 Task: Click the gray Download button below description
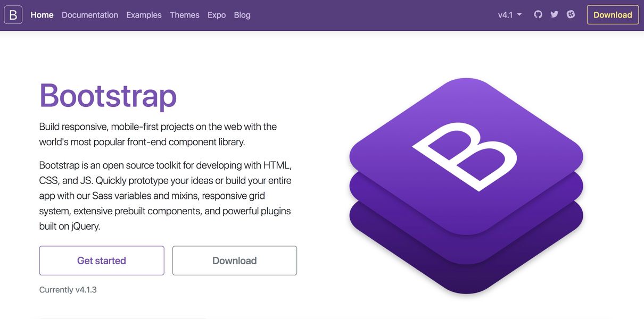click(x=235, y=261)
